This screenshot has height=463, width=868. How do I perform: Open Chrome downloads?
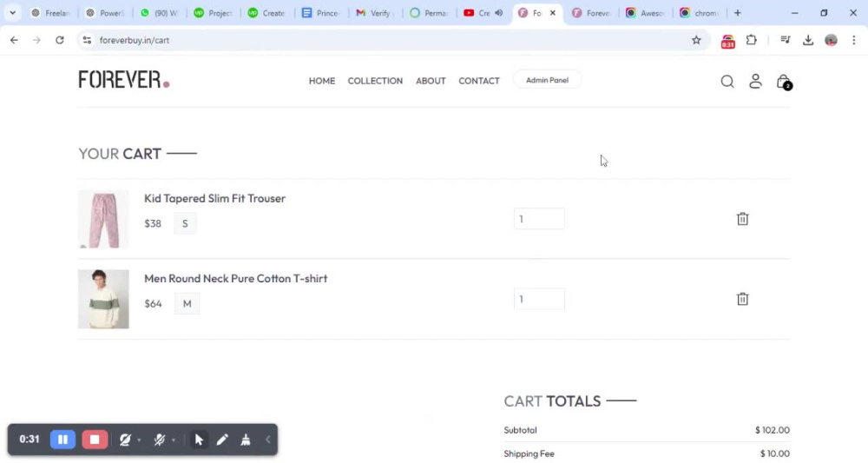pyautogui.click(x=808, y=40)
